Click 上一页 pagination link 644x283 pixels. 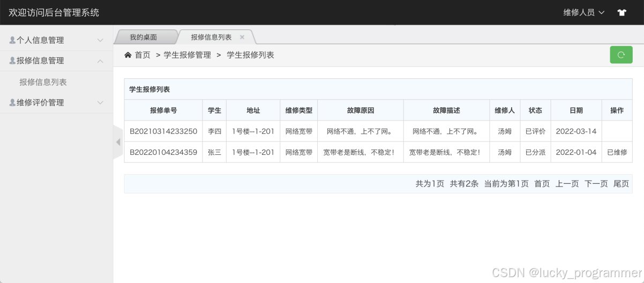tap(567, 183)
